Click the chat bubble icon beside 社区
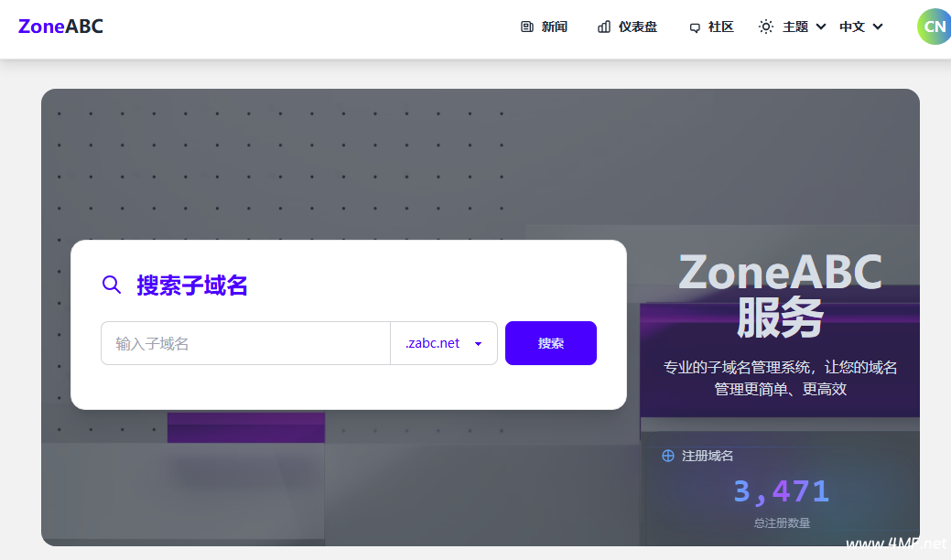 coord(695,27)
